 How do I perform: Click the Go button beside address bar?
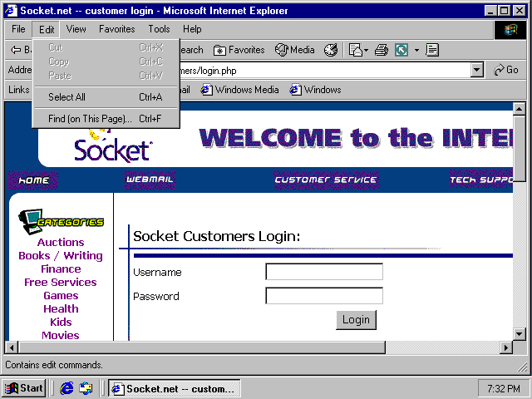pos(506,70)
